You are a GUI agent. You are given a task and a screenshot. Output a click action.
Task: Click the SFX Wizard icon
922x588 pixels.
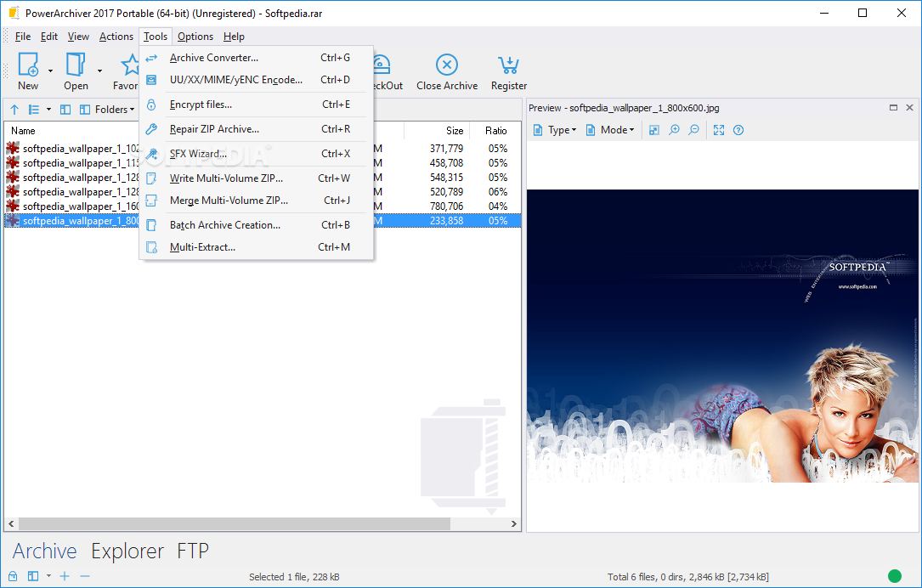point(151,154)
